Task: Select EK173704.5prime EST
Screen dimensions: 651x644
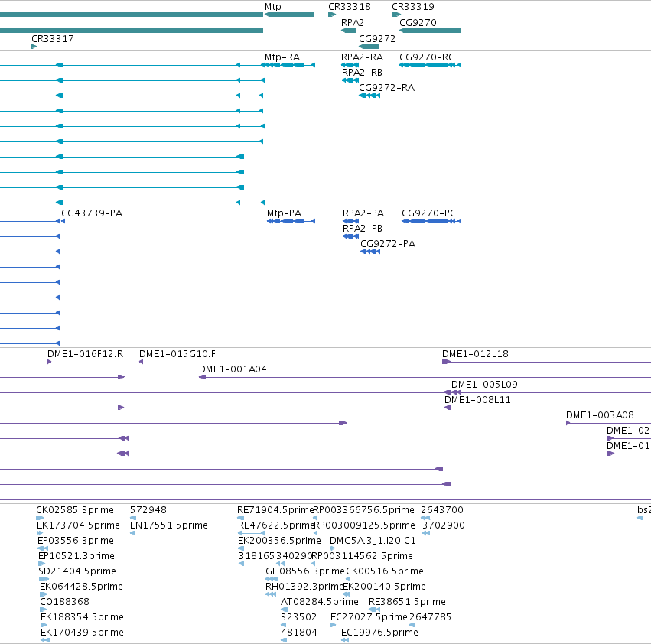Action: coord(40,533)
